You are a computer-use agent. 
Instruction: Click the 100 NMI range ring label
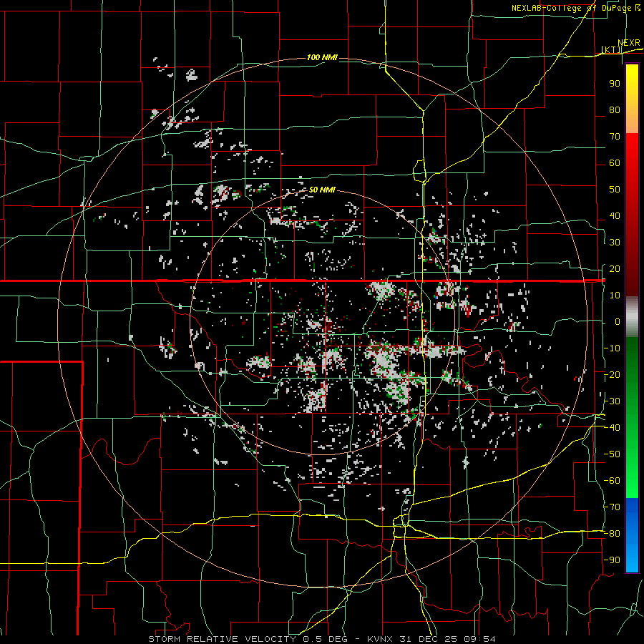[322, 57]
